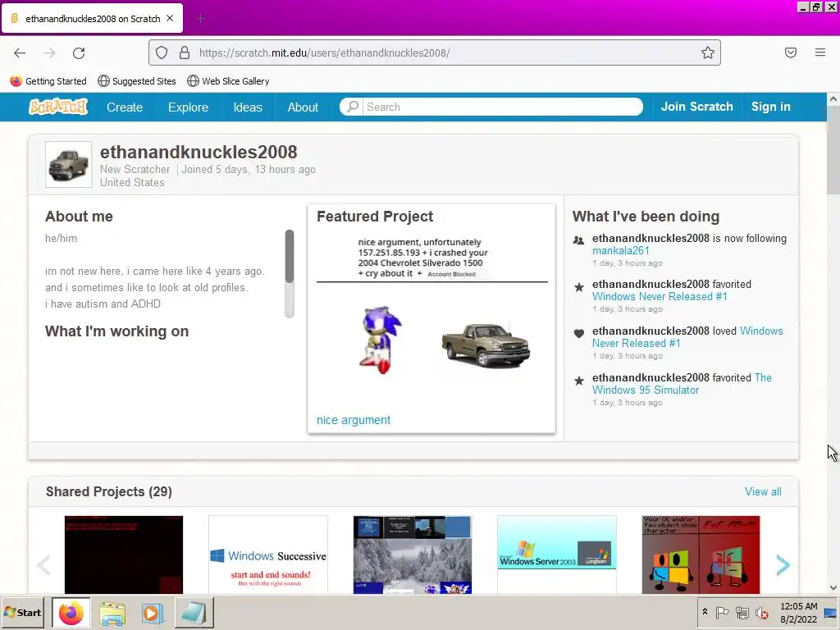The width and height of the screenshot is (840, 630).
Task: Expand hidden tray icons with the chevron
Action: click(705, 612)
